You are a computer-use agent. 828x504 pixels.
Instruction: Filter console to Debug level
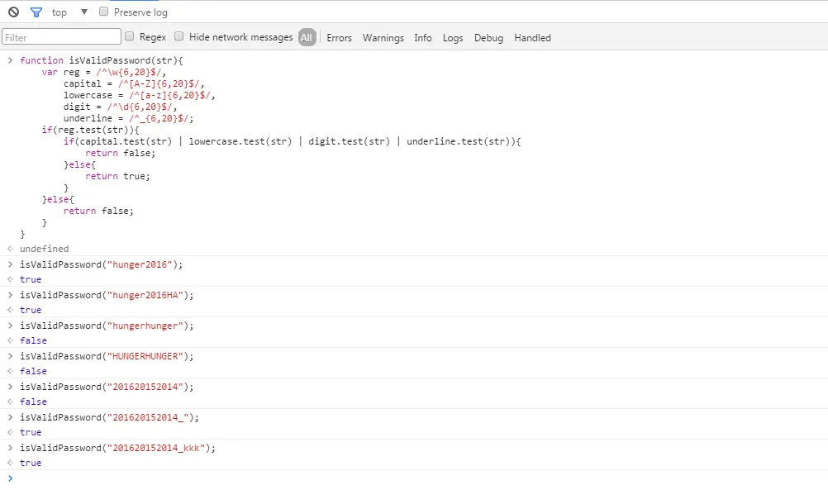[x=488, y=37]
